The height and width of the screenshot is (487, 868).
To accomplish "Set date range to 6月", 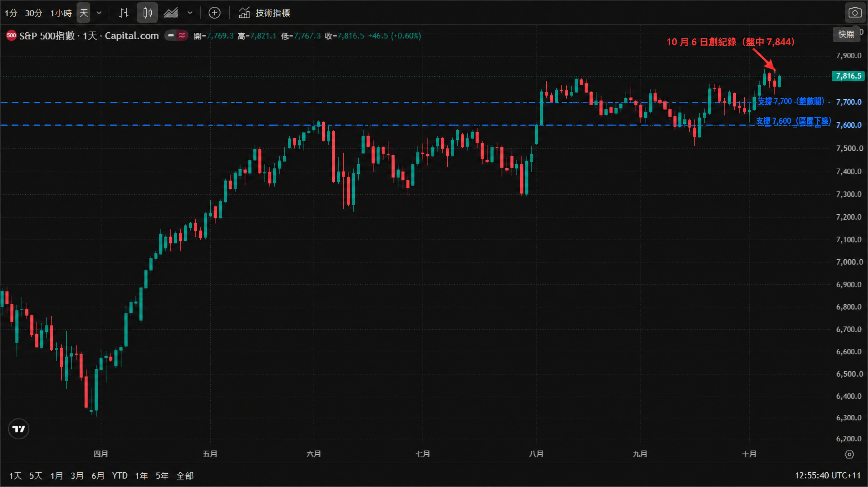I will [98, 476].
